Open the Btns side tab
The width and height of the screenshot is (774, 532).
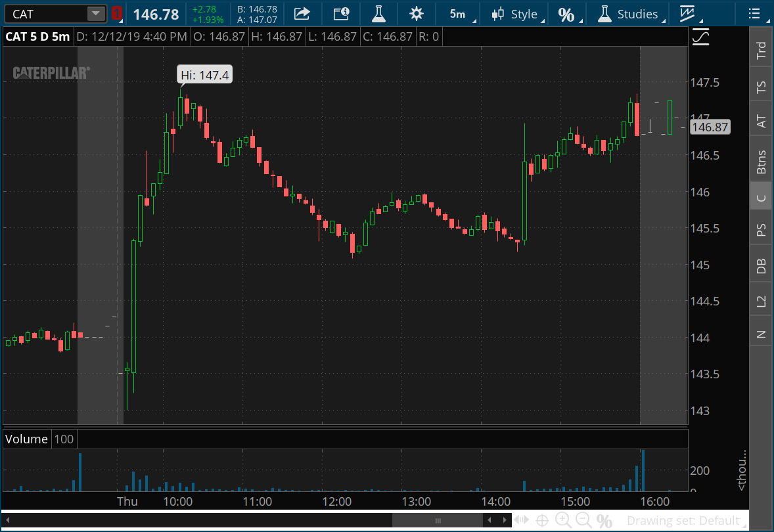[761, 162]
